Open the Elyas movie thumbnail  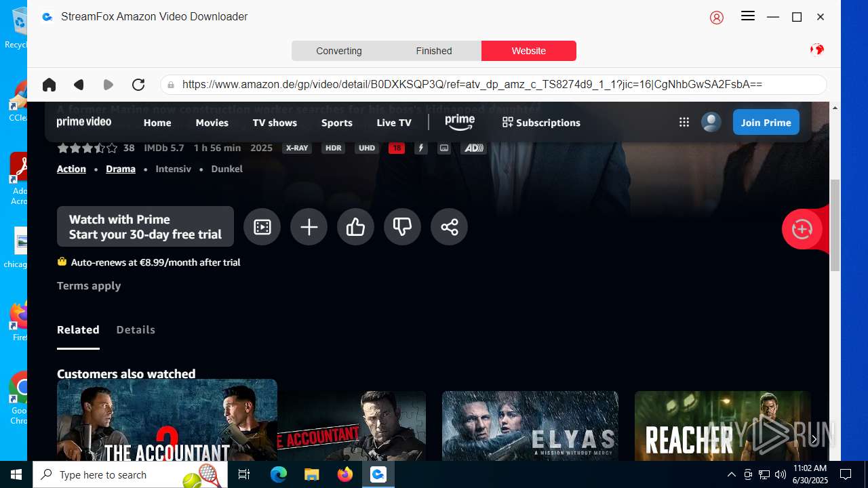[530, 426]
